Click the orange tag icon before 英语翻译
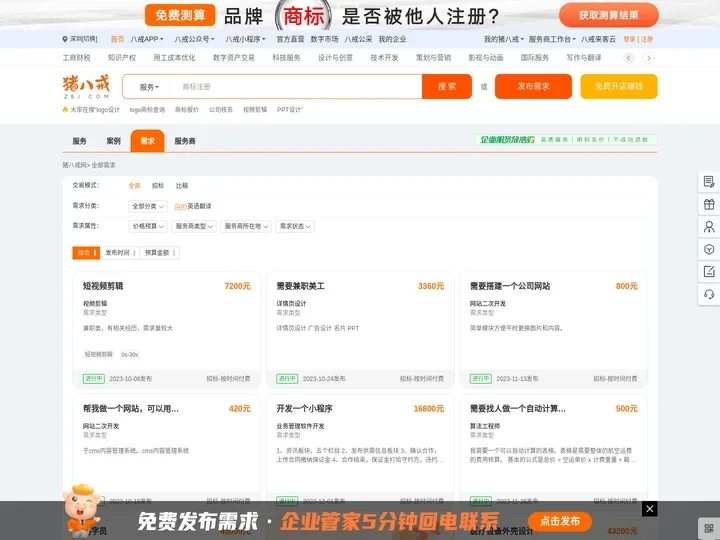Viewport: 720px width, 540px height. tap(180, 207)
